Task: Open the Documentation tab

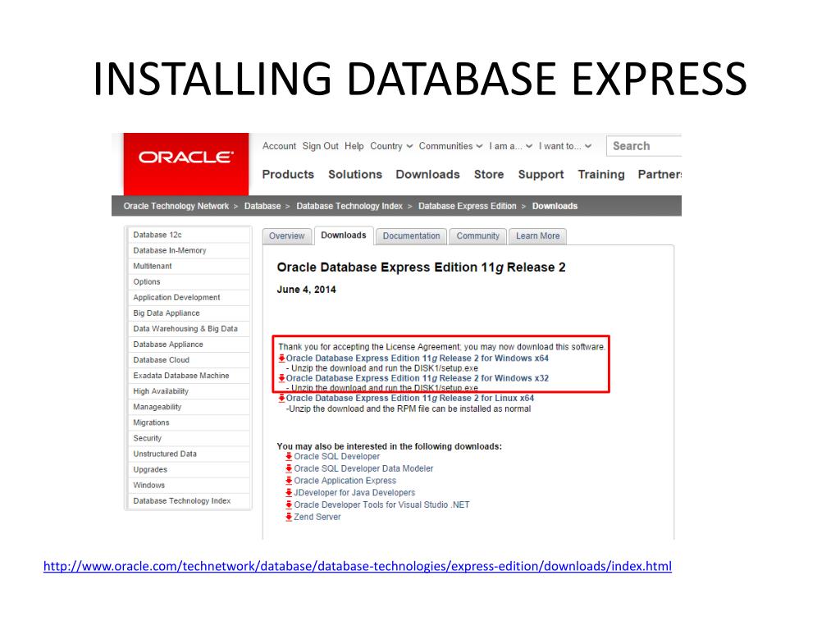Action: point(411,236)
